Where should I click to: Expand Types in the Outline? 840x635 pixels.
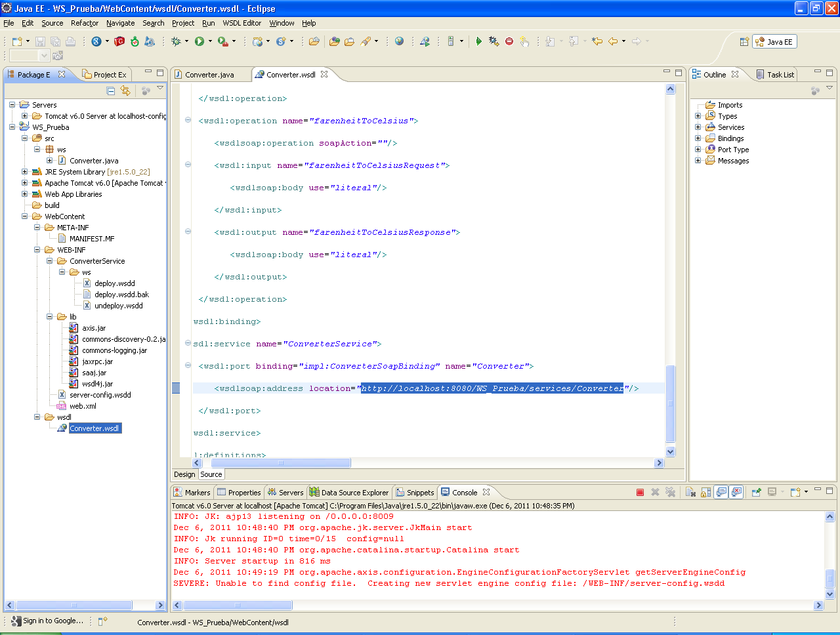pos(698,116)
